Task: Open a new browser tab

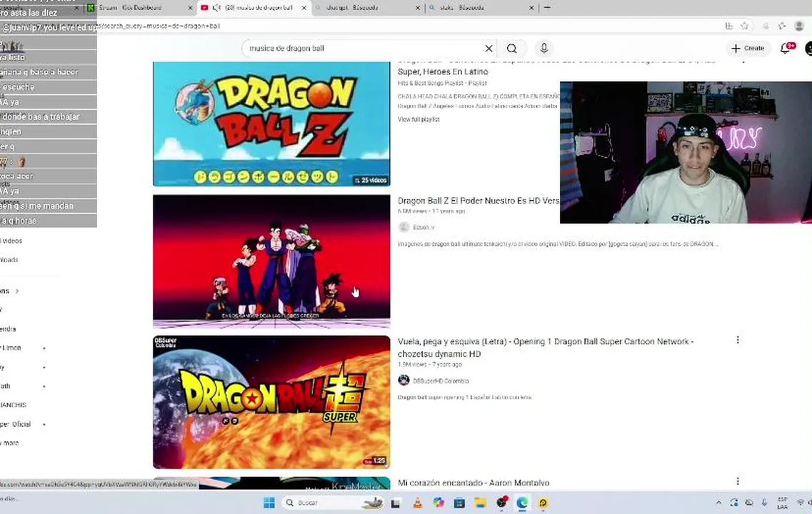Action: [x=547, y=8]
